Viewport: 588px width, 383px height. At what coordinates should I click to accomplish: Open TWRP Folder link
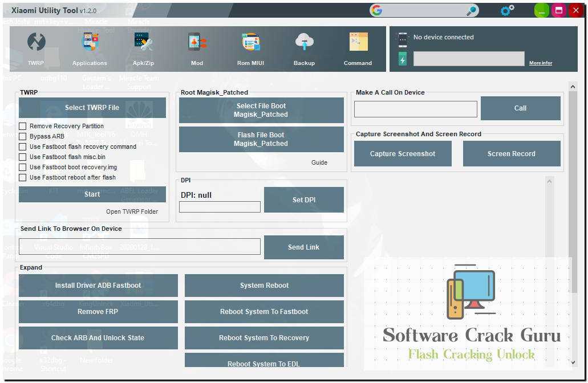tap(132, 211)
